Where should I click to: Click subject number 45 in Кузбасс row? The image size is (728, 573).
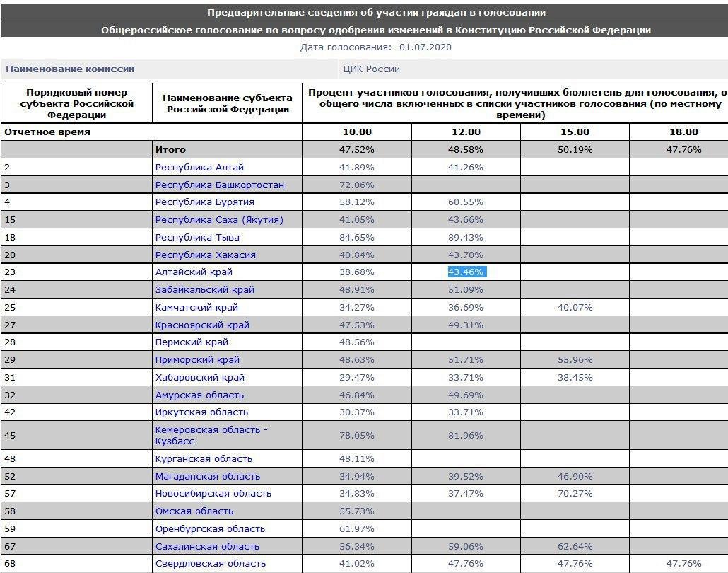click(x=10, y=436)
